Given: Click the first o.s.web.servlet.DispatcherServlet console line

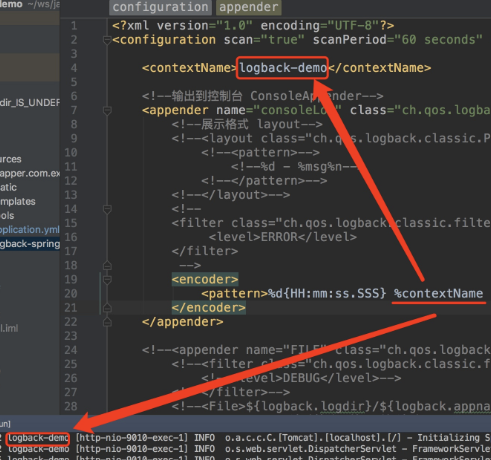Looking at the screenshot, I should 245,449.
